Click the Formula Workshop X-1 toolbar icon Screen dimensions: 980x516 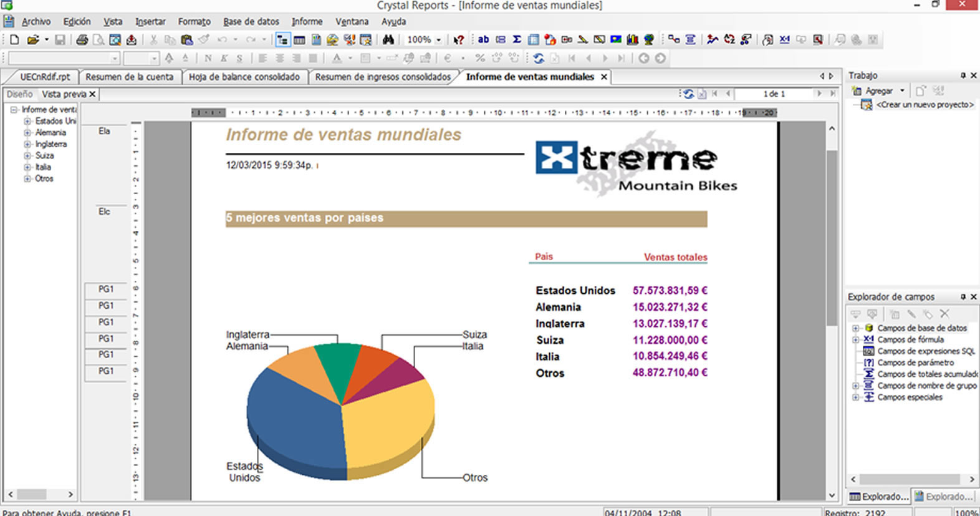point(784,39)
